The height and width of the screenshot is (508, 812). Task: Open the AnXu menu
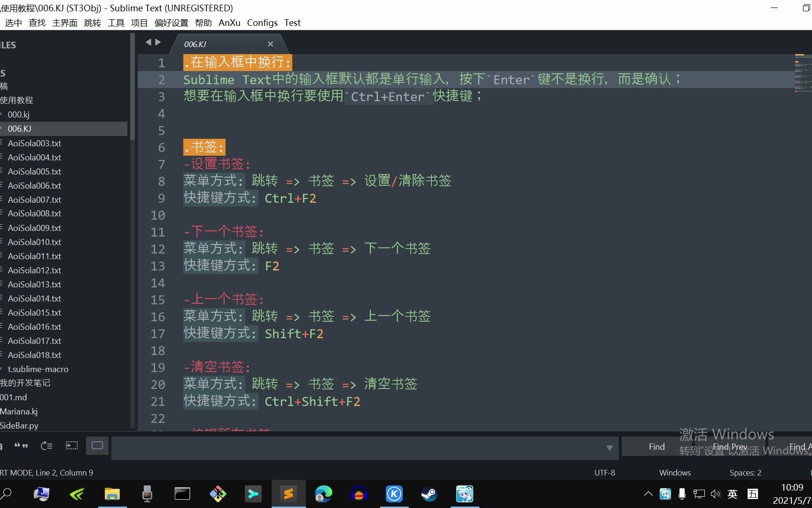[229, 23]
